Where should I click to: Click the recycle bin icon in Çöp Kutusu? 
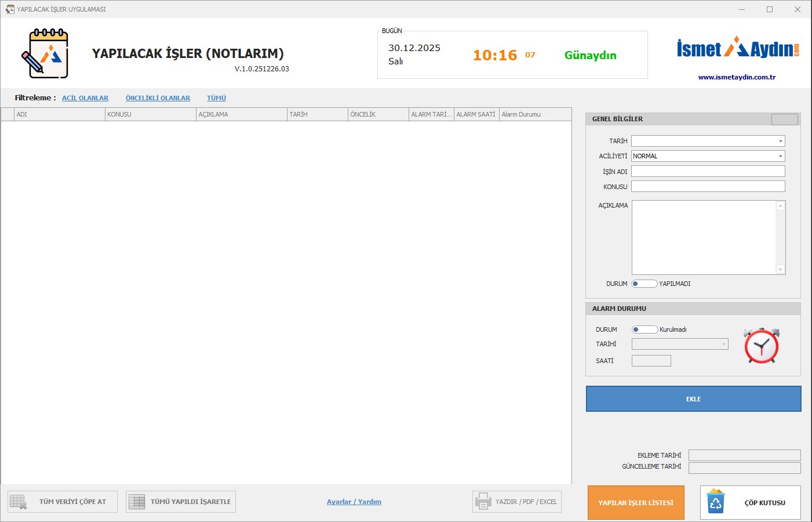716,502
